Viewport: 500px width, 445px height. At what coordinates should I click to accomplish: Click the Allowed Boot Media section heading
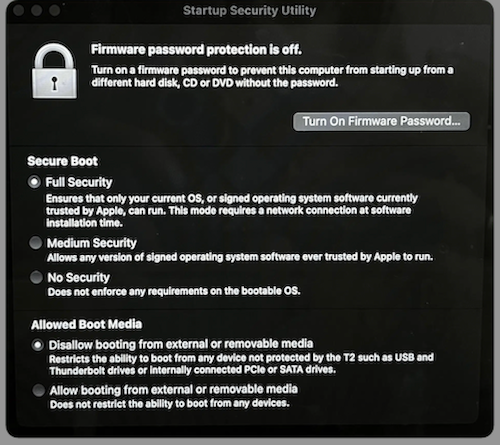[87, 324]
